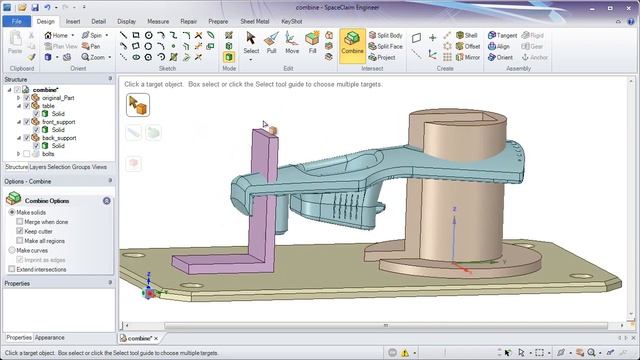Collapse the front_support tree node
The width and height of the screenshot is (640, 360).
pyautogui.click(x=18, y=122)
